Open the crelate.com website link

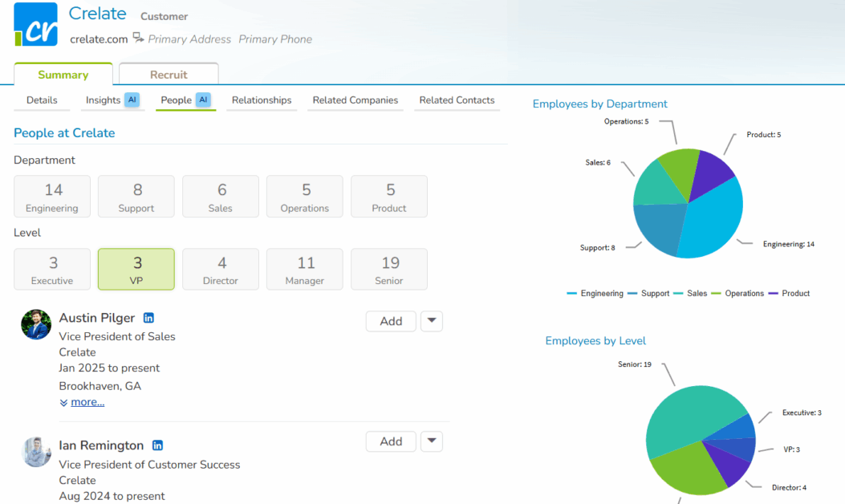(99, 39)
